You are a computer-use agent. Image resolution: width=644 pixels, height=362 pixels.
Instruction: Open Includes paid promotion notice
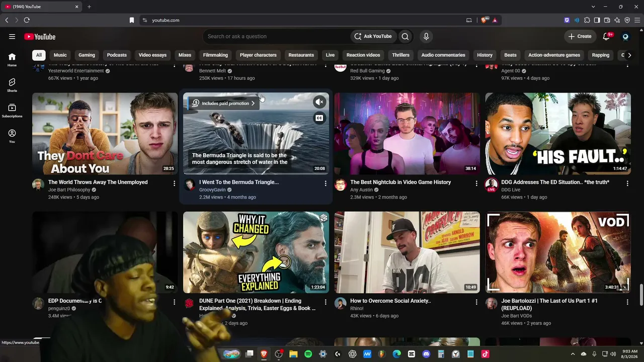point(224,103)
